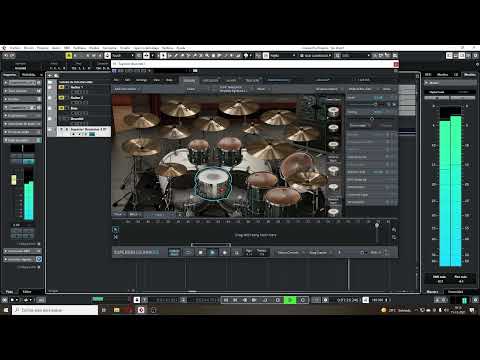
Task: Open the Archivo menu
Action: point(15,48)
